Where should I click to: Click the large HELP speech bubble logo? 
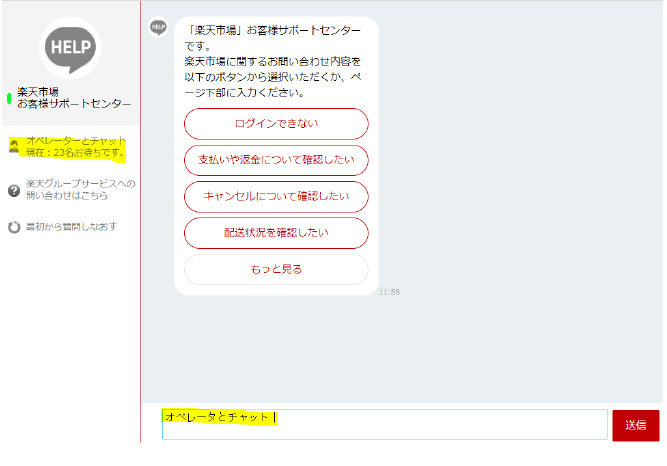pos(70,47)
